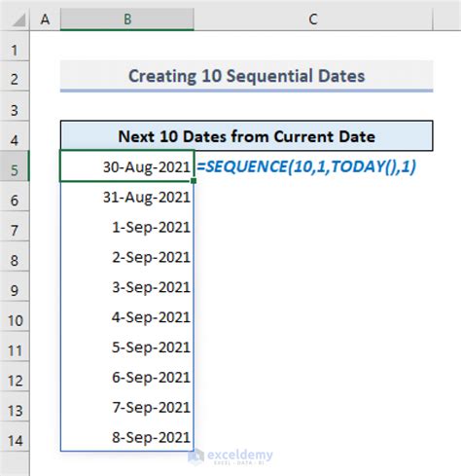Select column B header
The image size is (461, 476).
[x=127, y=19]
